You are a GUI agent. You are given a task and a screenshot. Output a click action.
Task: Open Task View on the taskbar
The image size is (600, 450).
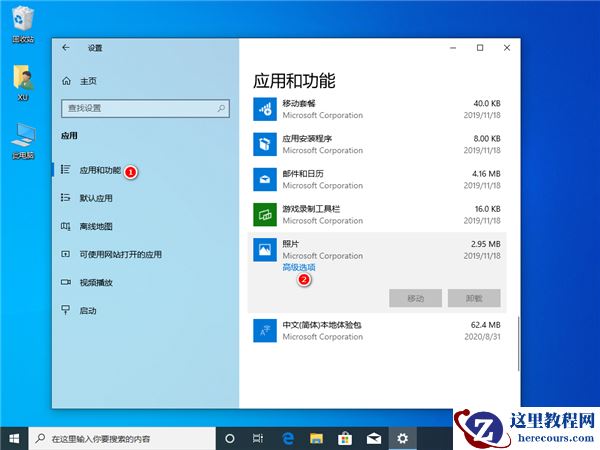point(258,439)
